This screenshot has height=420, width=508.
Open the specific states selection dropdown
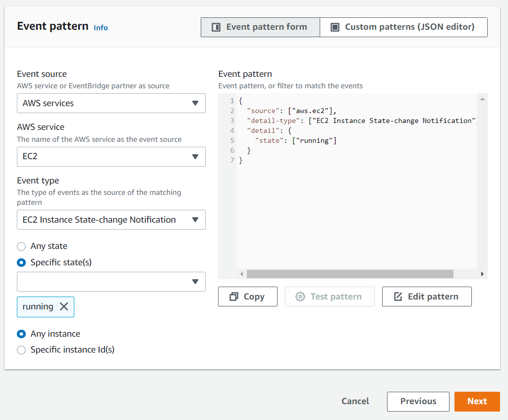click(x=111, y=282)
